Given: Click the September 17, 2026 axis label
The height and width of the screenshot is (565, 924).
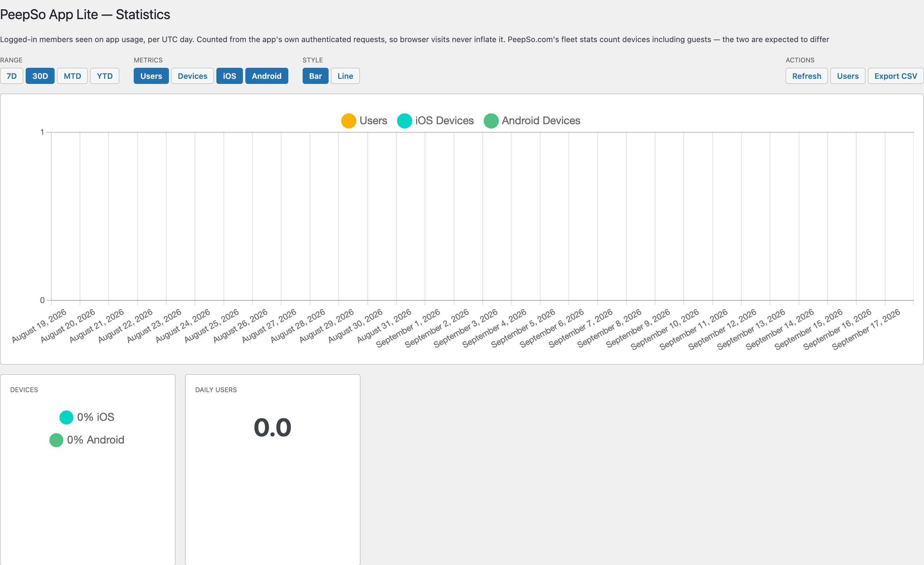Looking at the screenshot, I should 866,329.
